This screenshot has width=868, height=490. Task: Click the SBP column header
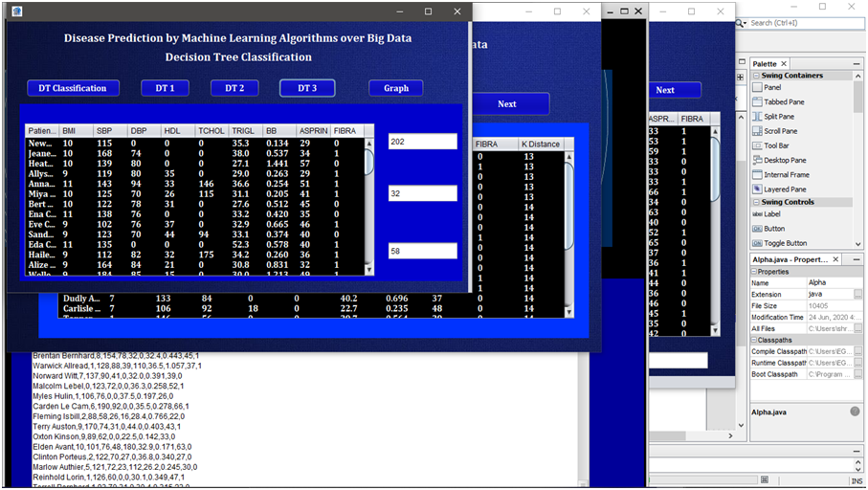(111, 131)
